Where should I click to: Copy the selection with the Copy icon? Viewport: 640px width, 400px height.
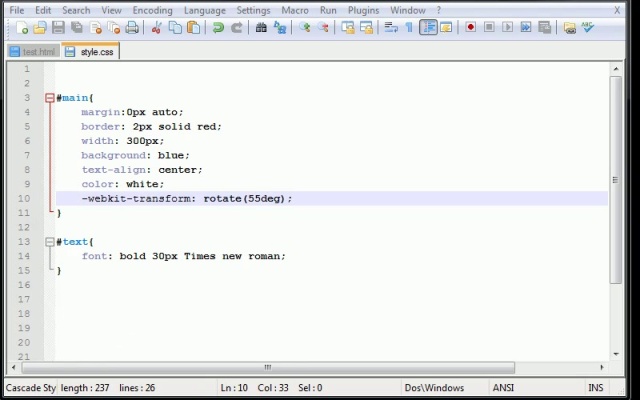(175, 27)
